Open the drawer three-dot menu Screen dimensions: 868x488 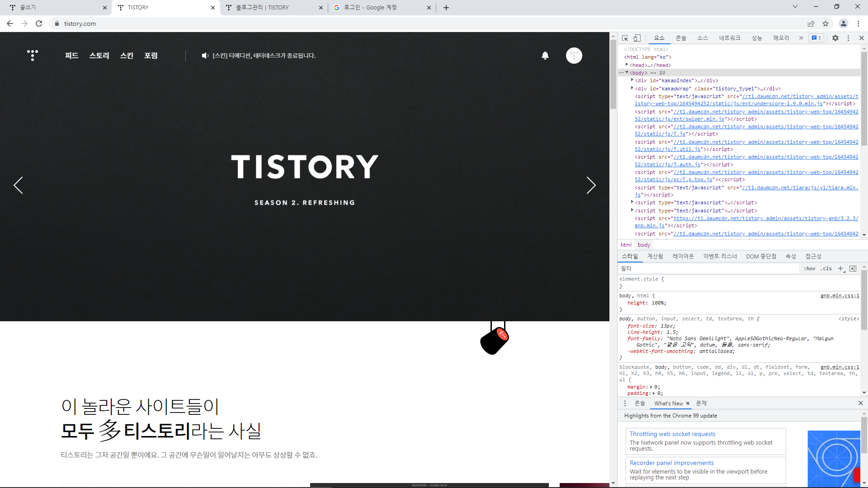coord(625,403)
